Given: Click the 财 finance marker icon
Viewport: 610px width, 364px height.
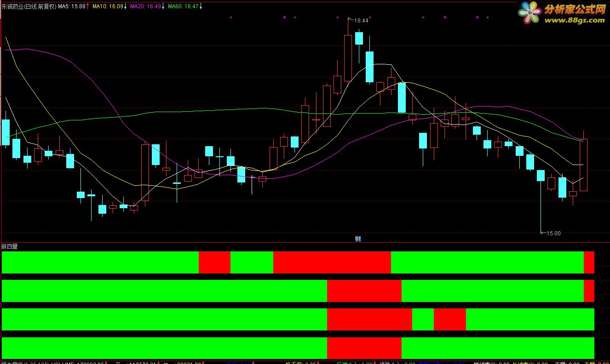Looking at the screenshot, I should point(358,239).
